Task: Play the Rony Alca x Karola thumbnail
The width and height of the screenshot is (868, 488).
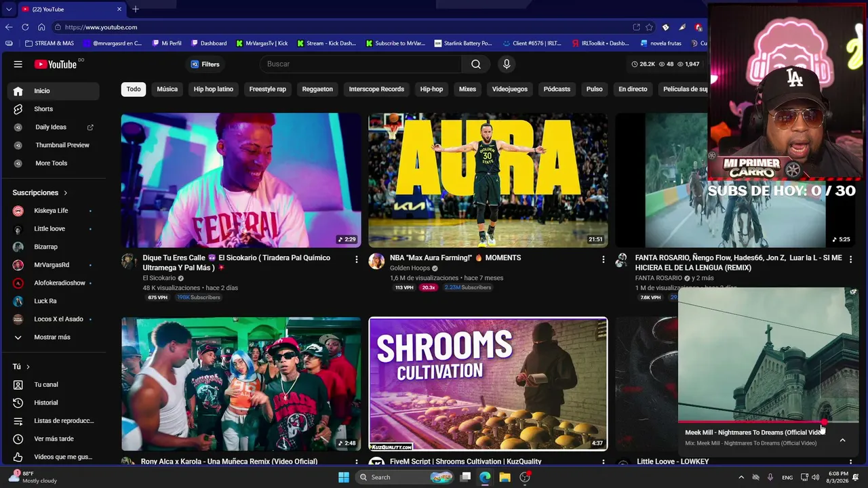Action: click(241, 384)
